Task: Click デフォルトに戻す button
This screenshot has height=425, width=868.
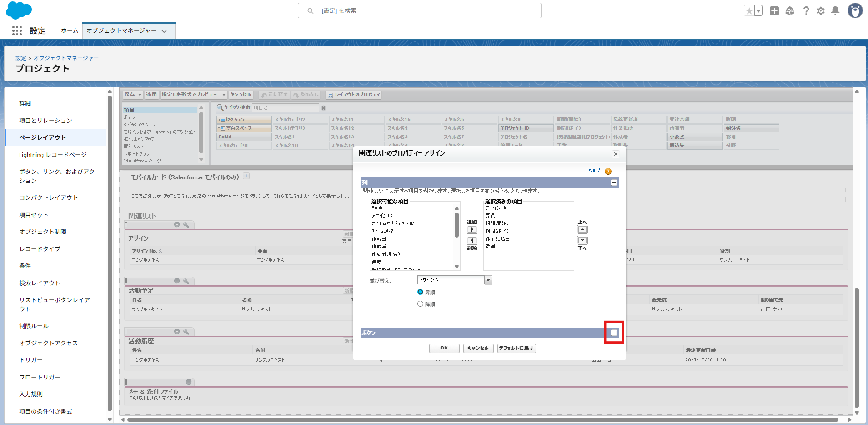Action: (516, 348)
